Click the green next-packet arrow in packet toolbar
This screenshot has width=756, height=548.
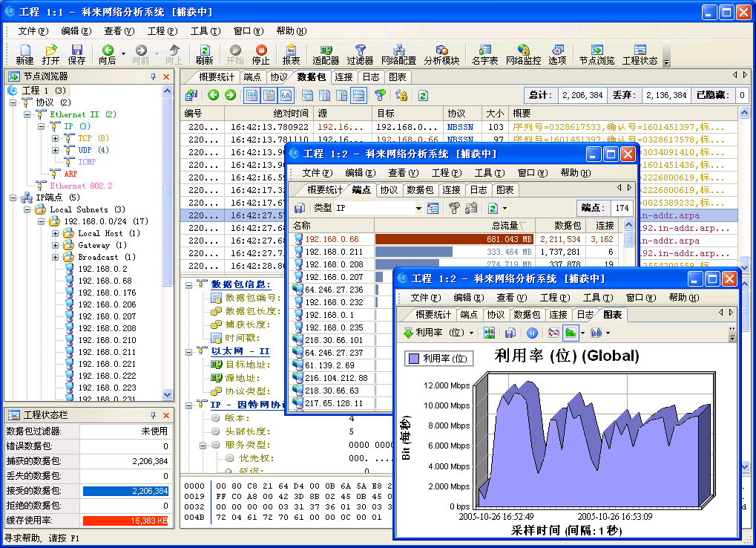click(230, 95)
